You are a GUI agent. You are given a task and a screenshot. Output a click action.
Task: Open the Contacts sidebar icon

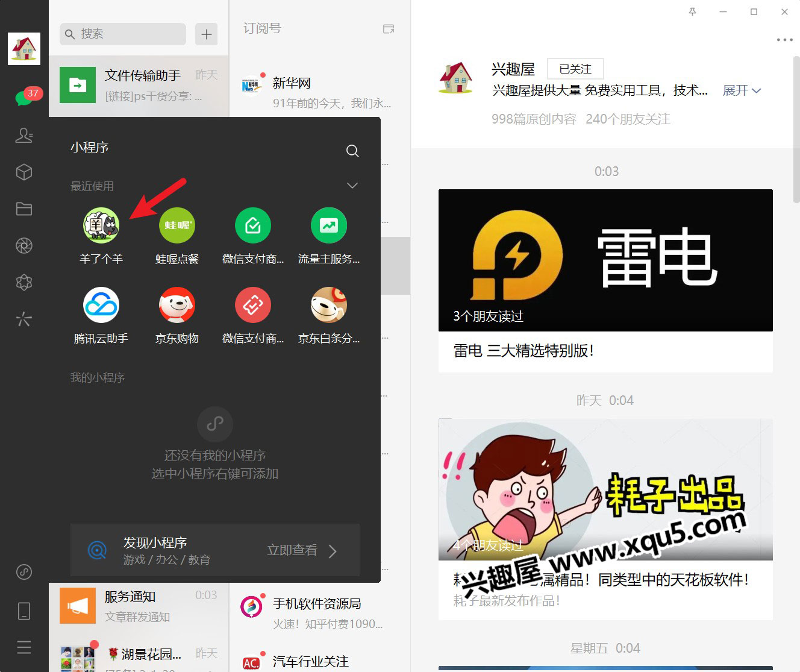pyautogui.click(x=24, y=135)
